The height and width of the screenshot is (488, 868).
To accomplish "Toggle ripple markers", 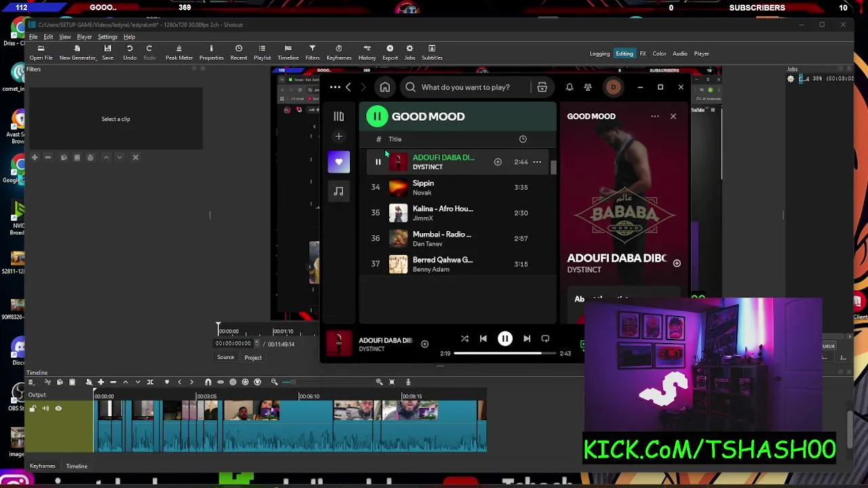I will tap(257, 382).
